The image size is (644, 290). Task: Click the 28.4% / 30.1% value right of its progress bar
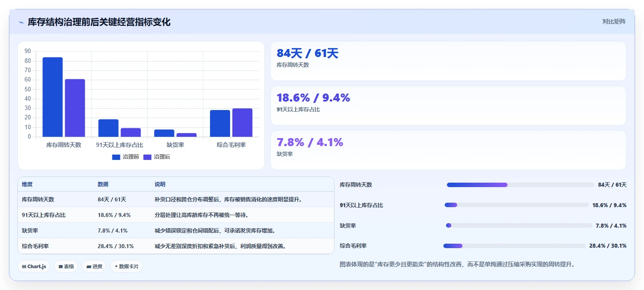(608, 246)
